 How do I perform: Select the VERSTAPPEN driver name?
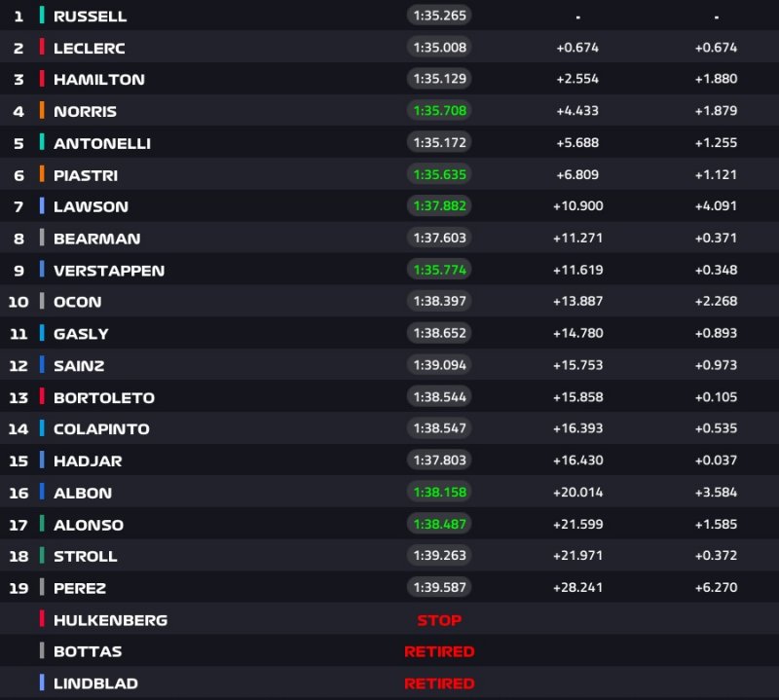pos(109,271)
